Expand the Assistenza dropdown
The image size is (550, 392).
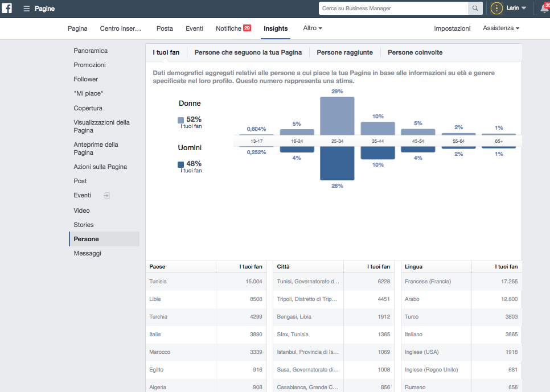click(501, 28)
